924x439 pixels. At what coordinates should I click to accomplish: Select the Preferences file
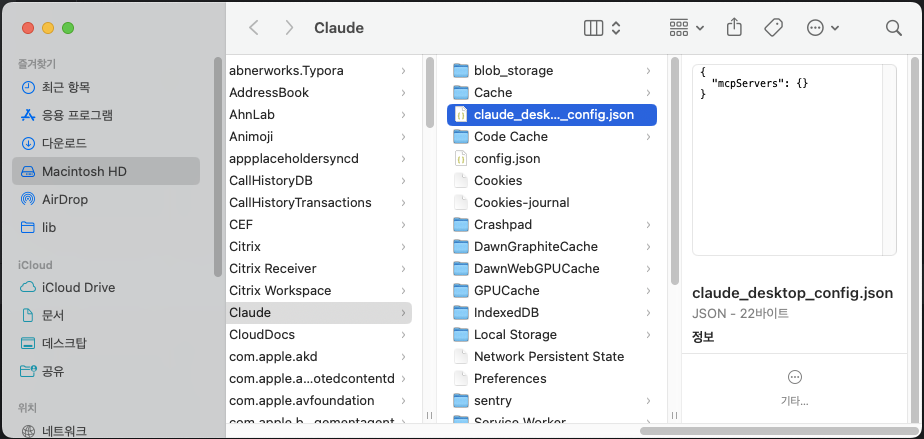(552, 378)
